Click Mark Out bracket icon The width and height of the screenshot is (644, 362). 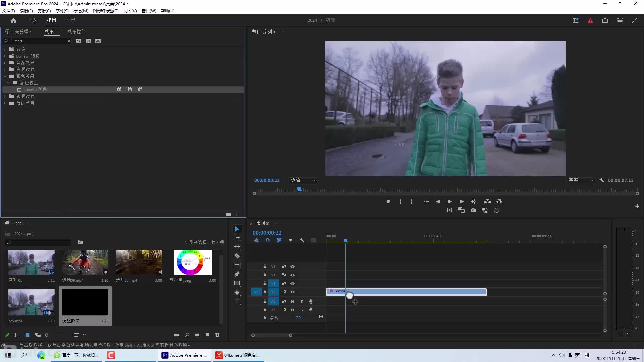(x=411, y=201)
